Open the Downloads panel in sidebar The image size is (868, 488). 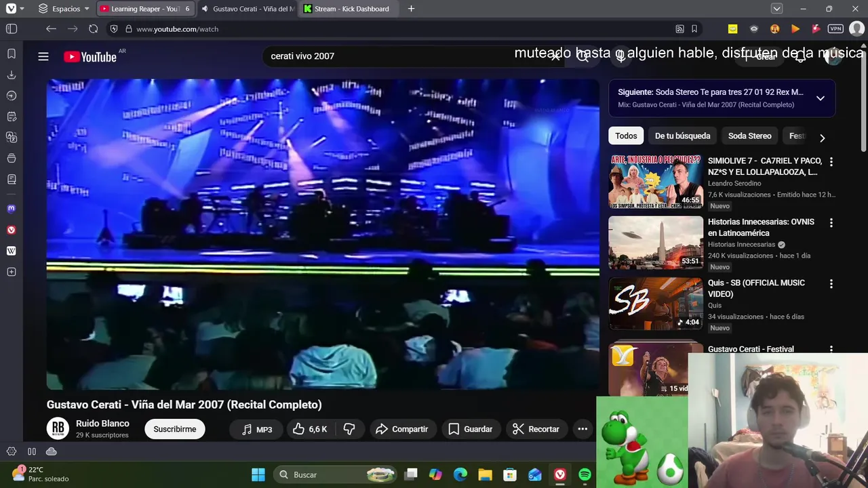[x=12, y=75]
